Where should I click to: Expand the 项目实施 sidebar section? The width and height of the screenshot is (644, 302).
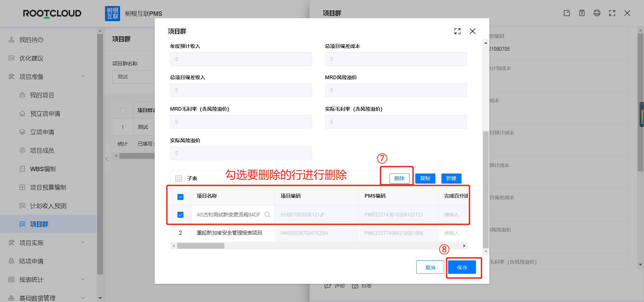point(83,243)
